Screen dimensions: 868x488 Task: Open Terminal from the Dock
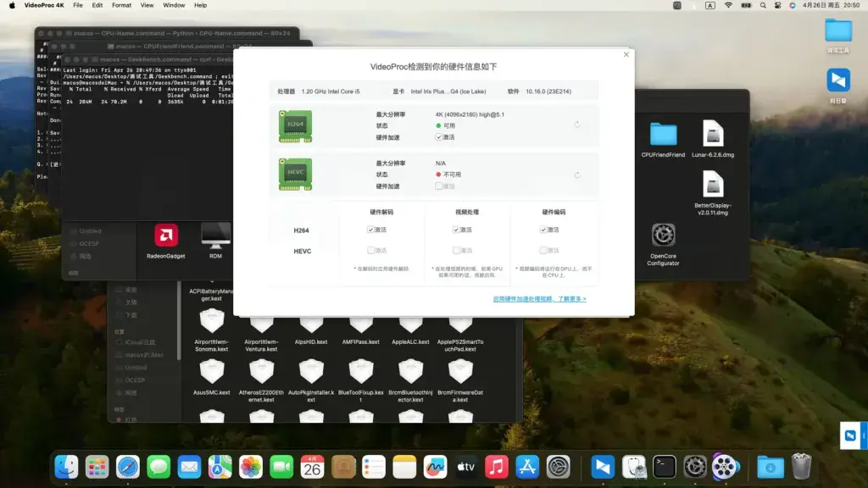665,467
